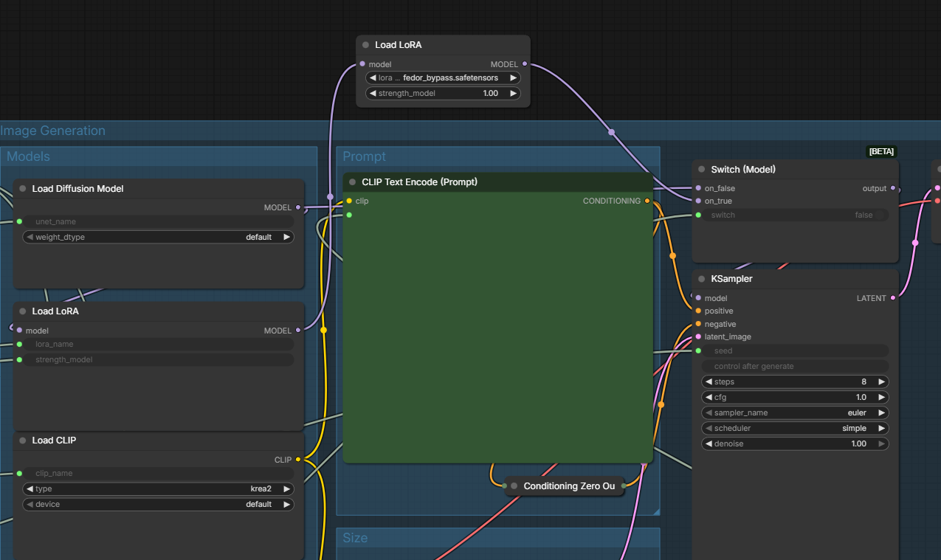Viewport: 941px width, 560px height.
Task: Click the clip input port on CLIP Text Encode
Action: pos(349,201)
